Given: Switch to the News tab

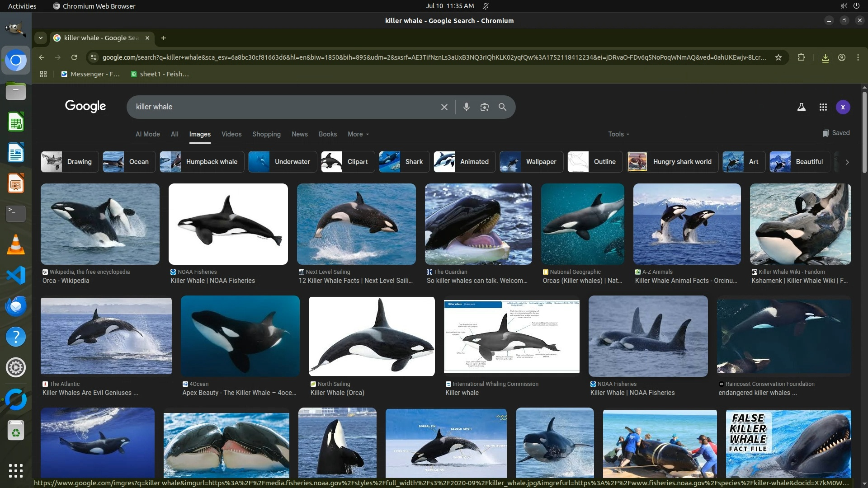Looking at the screenshot, I should [x=299, y=134].
